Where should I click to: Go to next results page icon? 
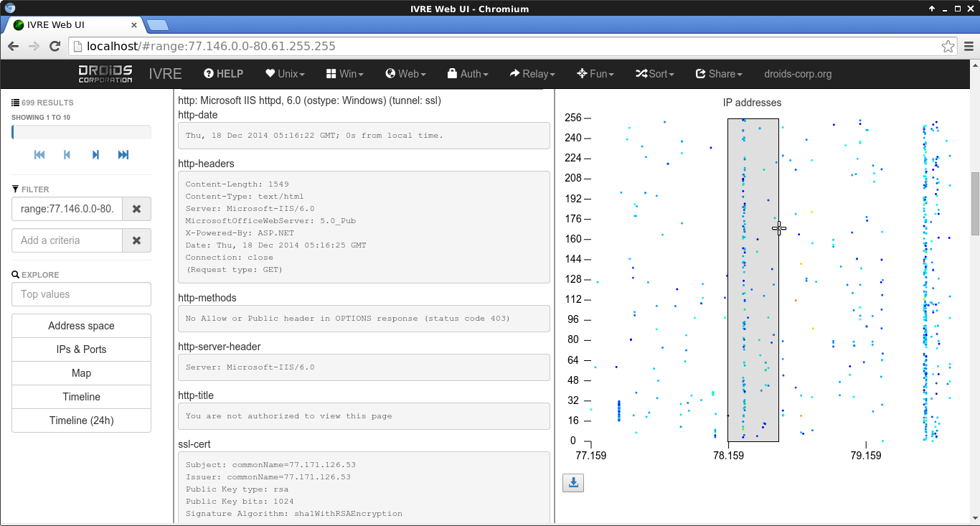(x=95, y=155)
